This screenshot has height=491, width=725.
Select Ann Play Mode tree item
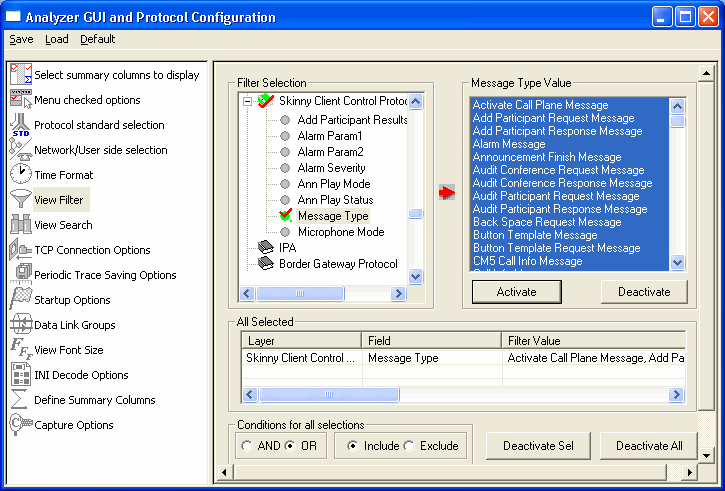click(x=334, y=184)
